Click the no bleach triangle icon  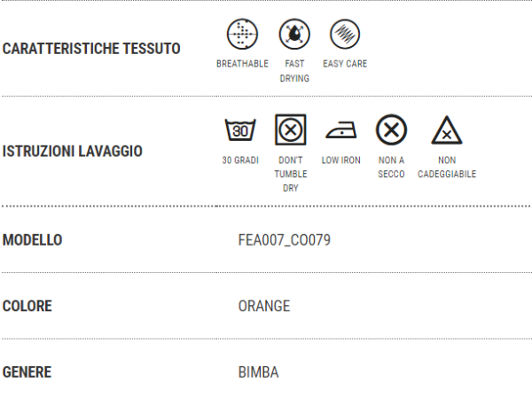447,130
